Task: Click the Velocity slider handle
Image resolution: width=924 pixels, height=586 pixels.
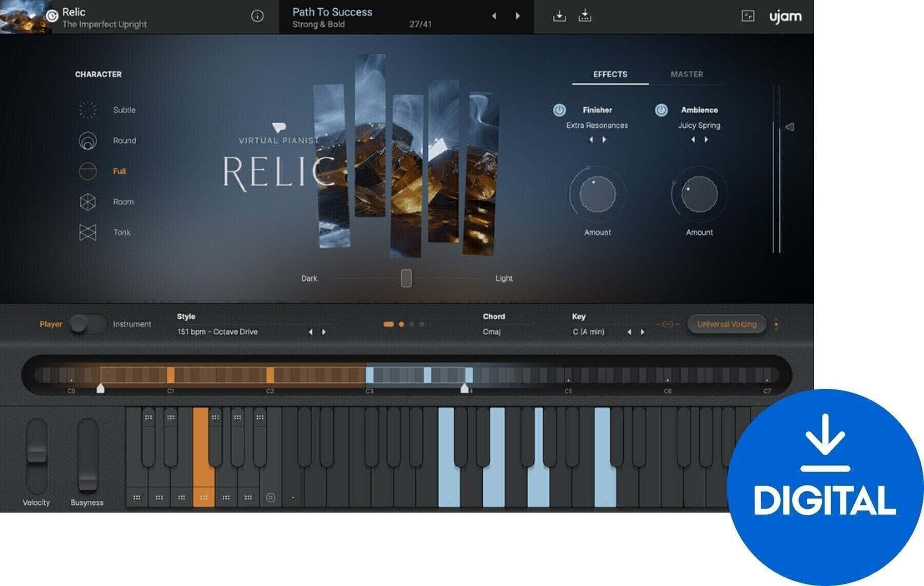Action: point(36,454)
